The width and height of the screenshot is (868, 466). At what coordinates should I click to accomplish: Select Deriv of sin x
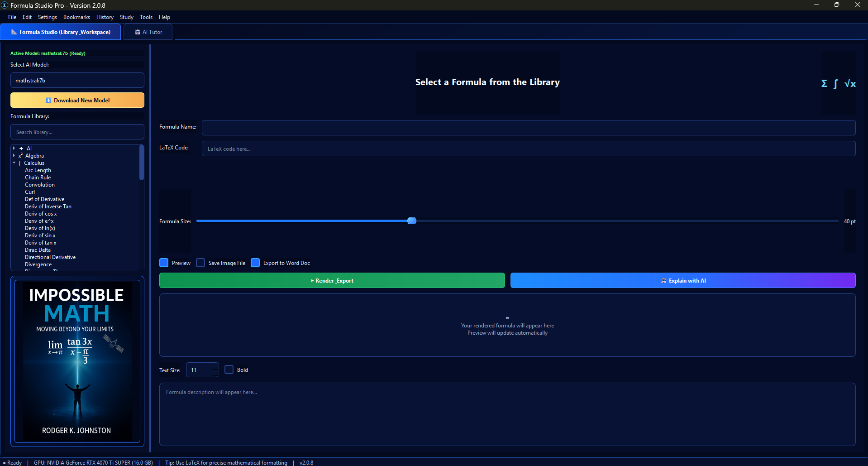[x=40, y=235]
